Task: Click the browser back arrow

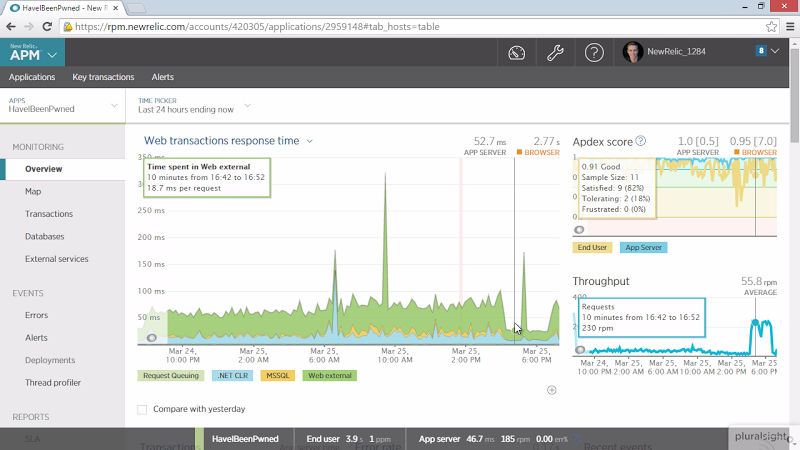Action: point(11,27)
